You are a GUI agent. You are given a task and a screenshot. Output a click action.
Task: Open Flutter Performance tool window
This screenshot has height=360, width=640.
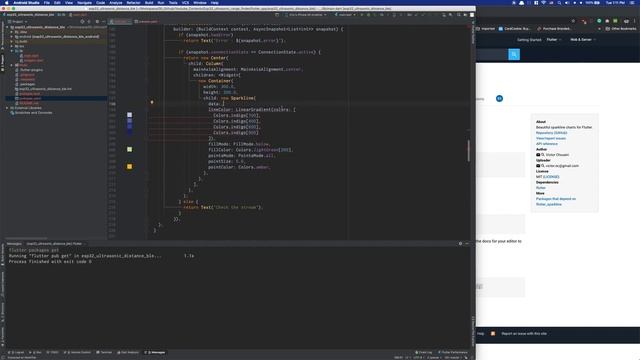(453, 352)
